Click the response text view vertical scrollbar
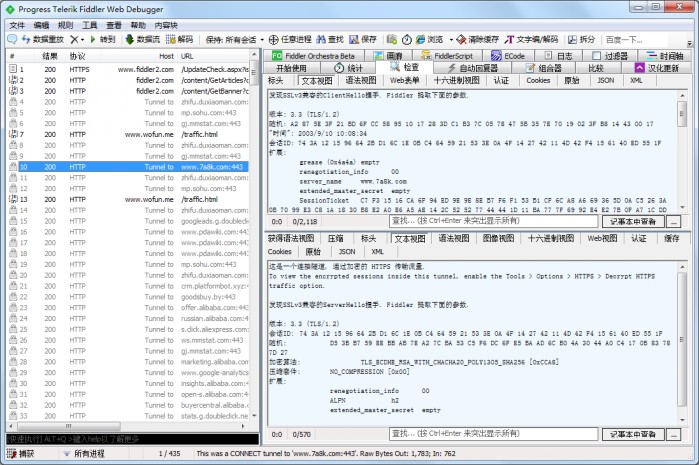This screenshot has height=465, width=699. (682, 343)
